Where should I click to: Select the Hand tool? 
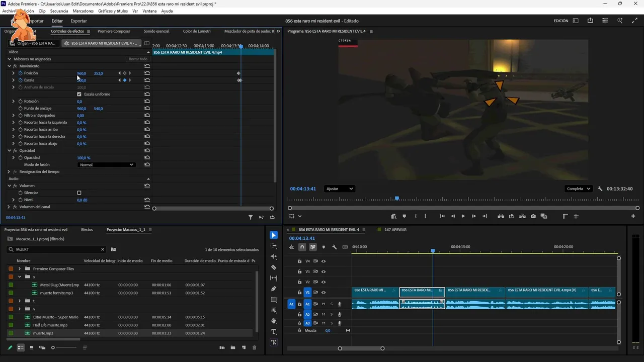coord(274,321)
